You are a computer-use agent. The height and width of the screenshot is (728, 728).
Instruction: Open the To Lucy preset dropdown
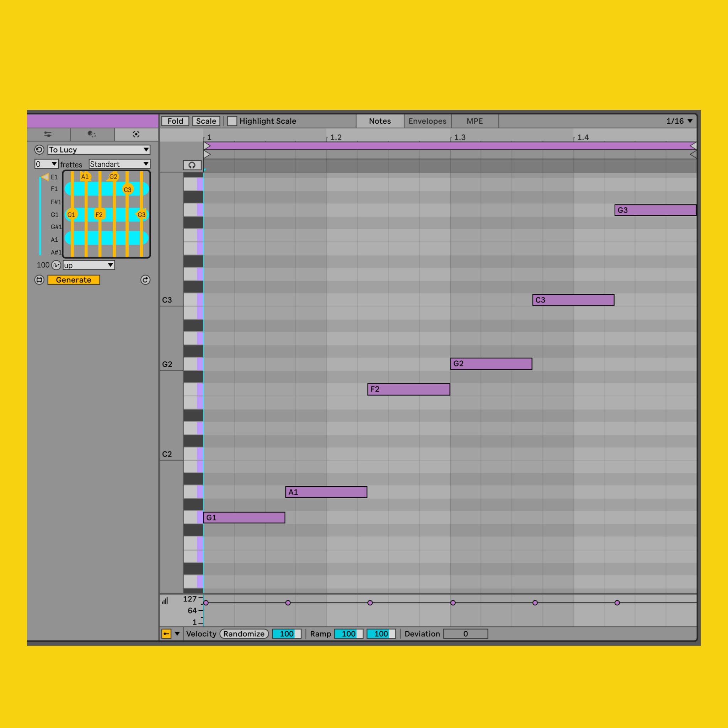[99, 150]
